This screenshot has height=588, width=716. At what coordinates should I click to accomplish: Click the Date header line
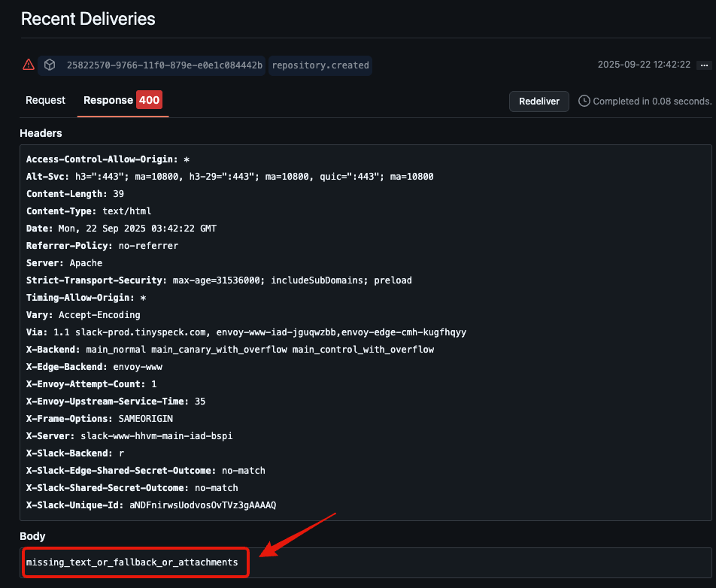coord(122,229)
